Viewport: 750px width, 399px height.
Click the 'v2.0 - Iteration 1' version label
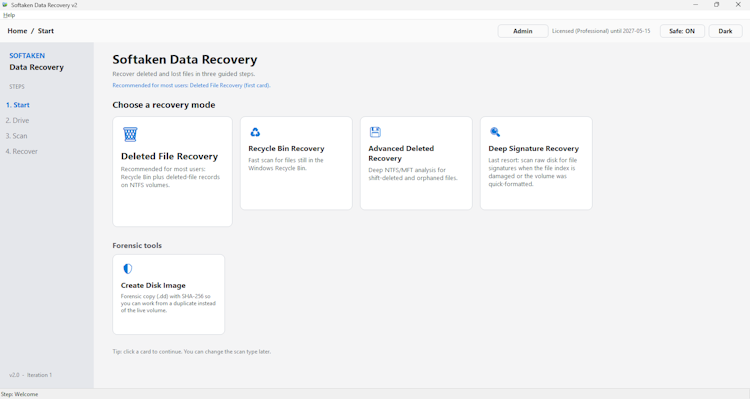coord(31,375)
